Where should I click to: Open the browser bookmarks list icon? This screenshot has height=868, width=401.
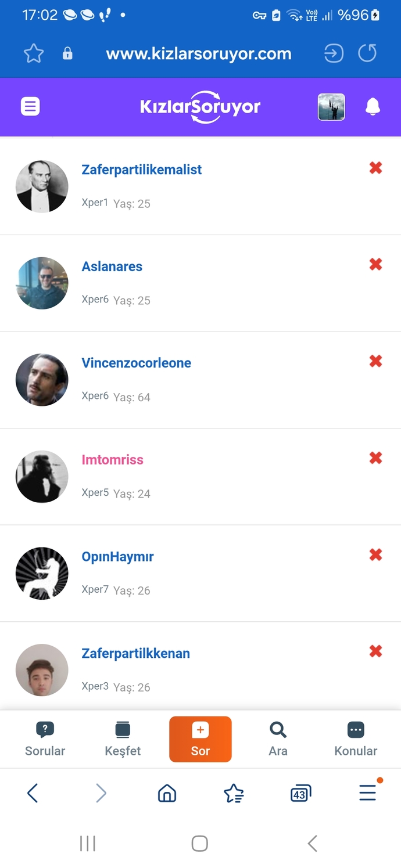coord(234,793)
